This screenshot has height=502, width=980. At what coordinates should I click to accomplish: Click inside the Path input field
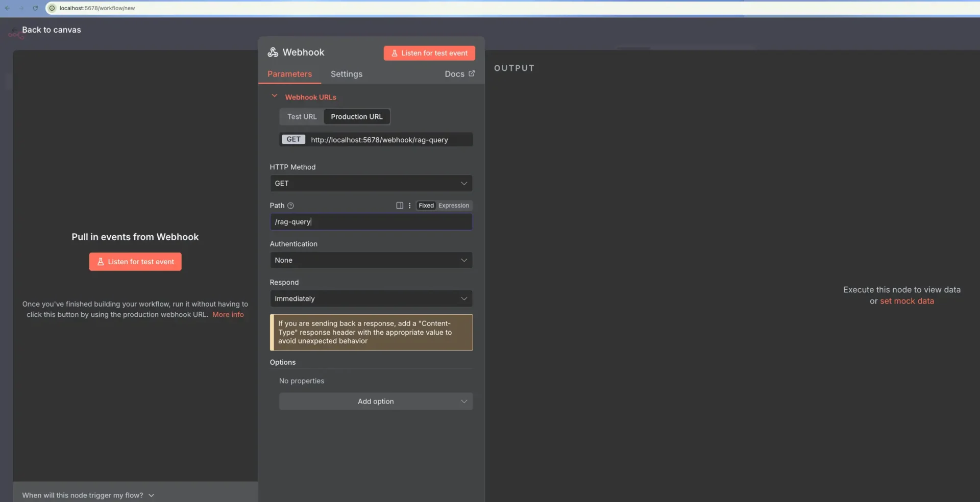click(x=371, y=222)
